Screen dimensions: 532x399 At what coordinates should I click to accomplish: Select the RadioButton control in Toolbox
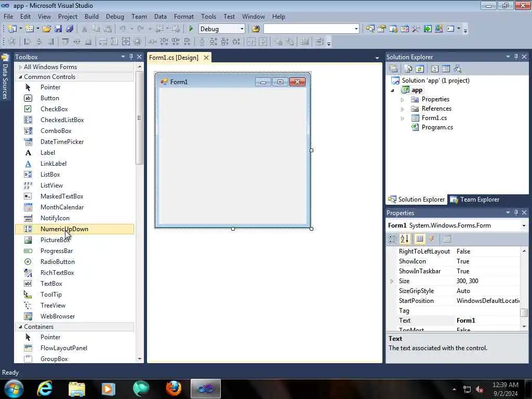[75, 262]
